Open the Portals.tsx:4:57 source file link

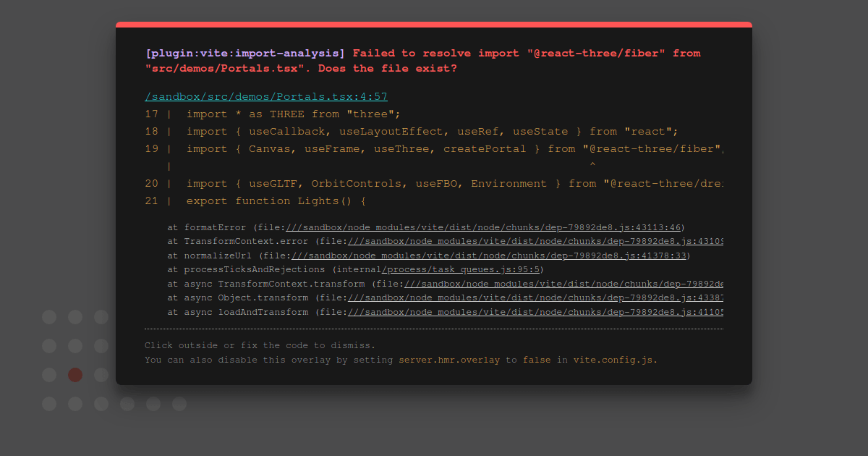pyautogui.click(x=265, y=96)
